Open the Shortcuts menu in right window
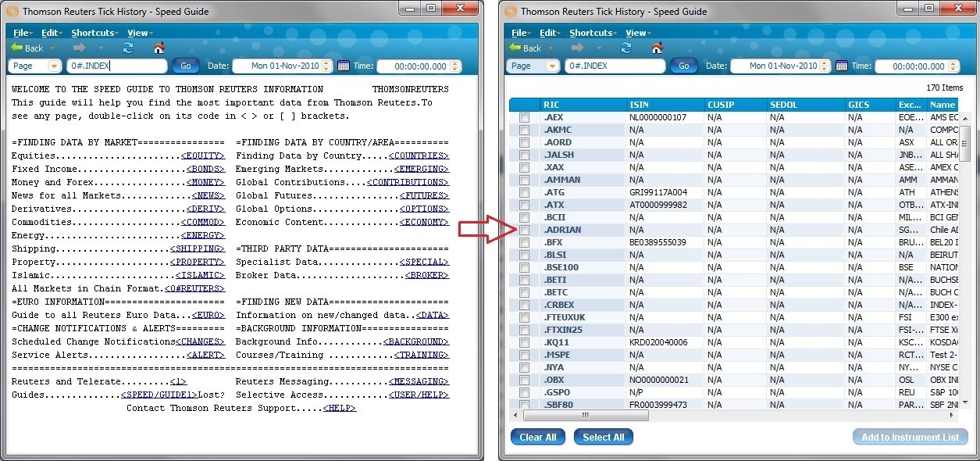Viewport: 980px width, 461px height. (593, 33)
